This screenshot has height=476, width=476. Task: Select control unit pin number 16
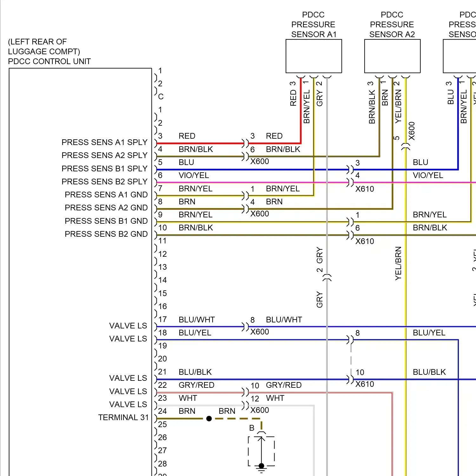162,306
